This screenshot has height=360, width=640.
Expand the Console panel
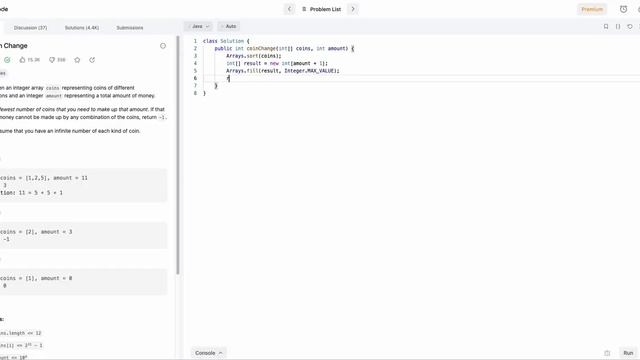[209, 353]
